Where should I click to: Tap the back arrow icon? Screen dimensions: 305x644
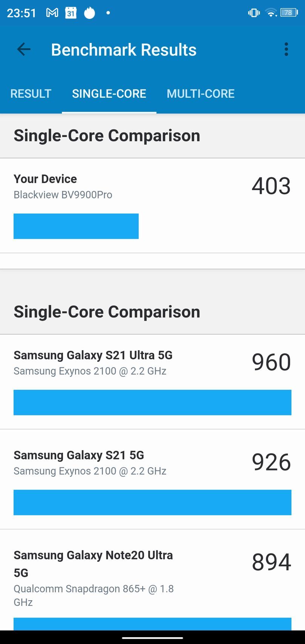click(24, 49)
